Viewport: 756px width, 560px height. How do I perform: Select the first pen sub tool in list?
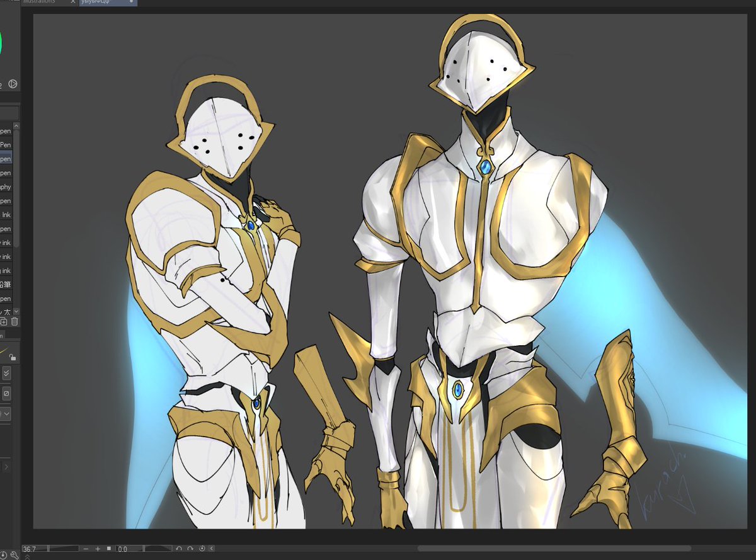[x=6, y=131]
